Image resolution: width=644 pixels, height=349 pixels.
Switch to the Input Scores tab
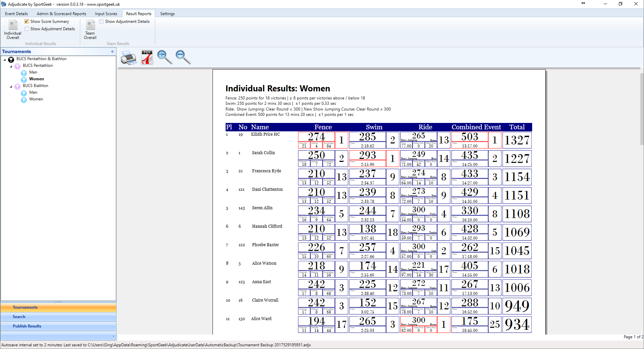tap(106, 14)
